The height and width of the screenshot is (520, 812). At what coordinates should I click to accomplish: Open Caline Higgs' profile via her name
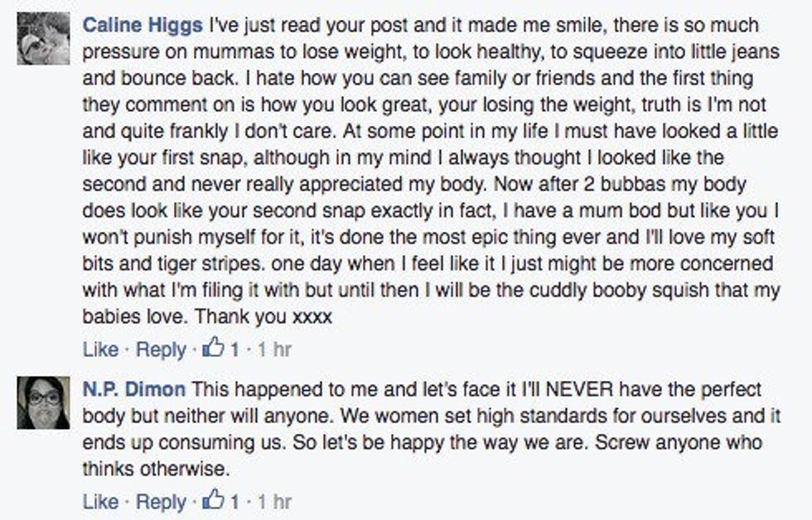[143, 26]
